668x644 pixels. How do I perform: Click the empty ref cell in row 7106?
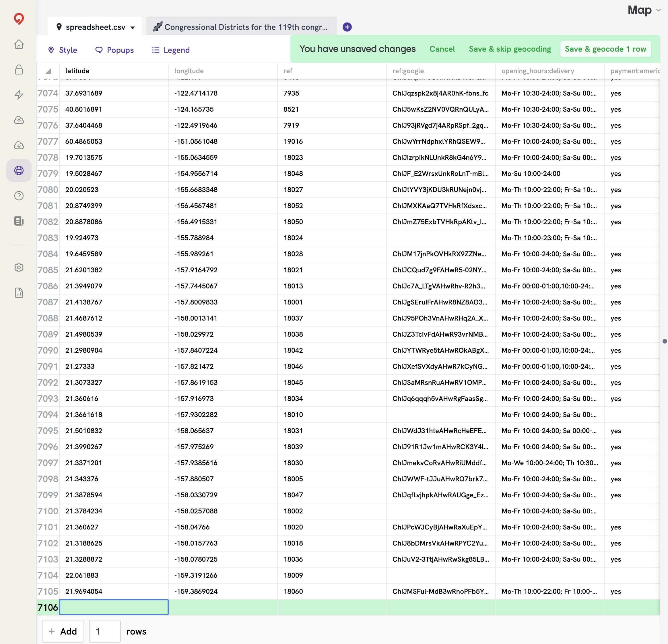tap(332, 607)
